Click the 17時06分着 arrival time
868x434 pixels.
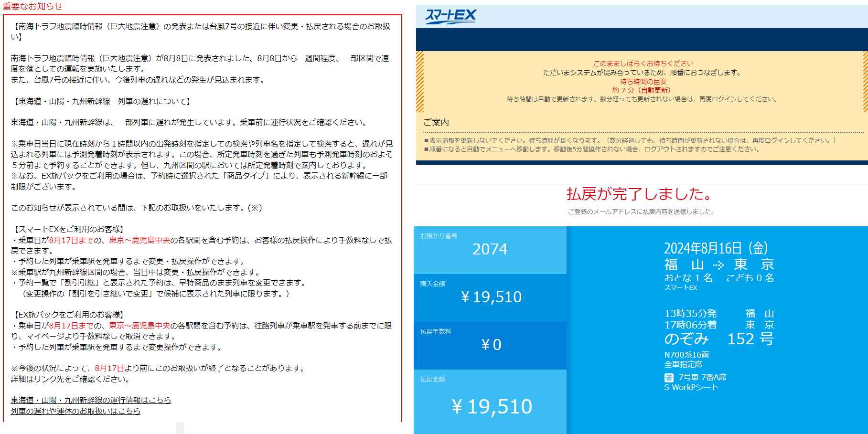tap(690, 325)
